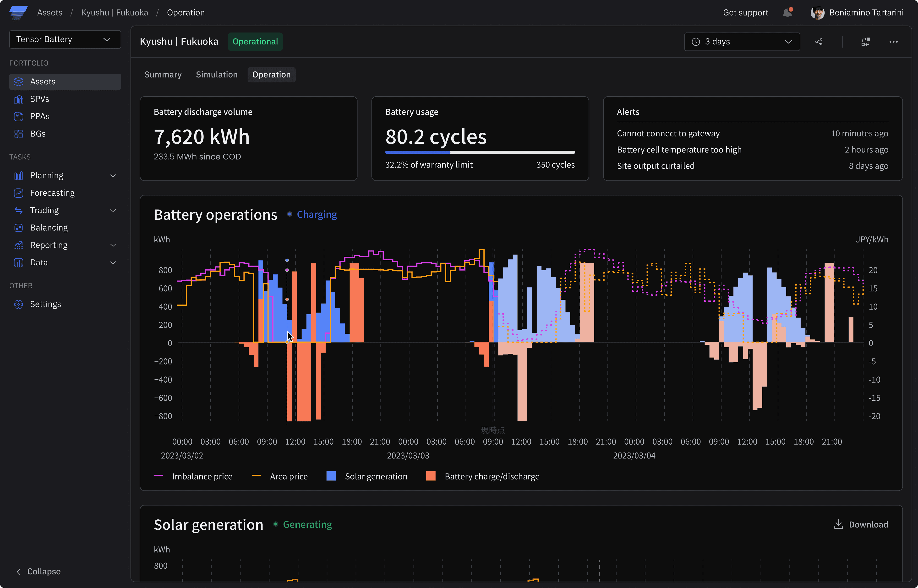Click the Assets icon in sidebar

[x=18, y=81]
